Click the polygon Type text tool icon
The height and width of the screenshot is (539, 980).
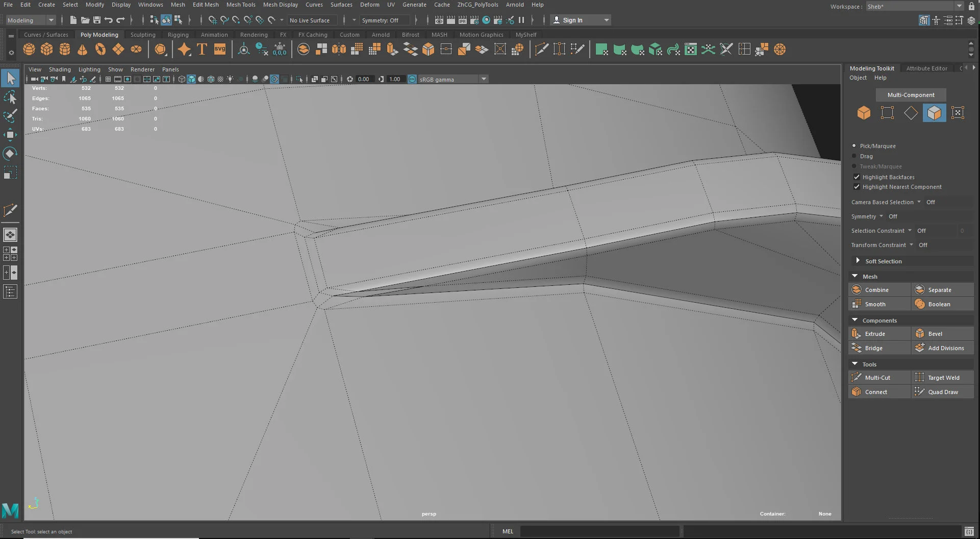click(202, 50)
